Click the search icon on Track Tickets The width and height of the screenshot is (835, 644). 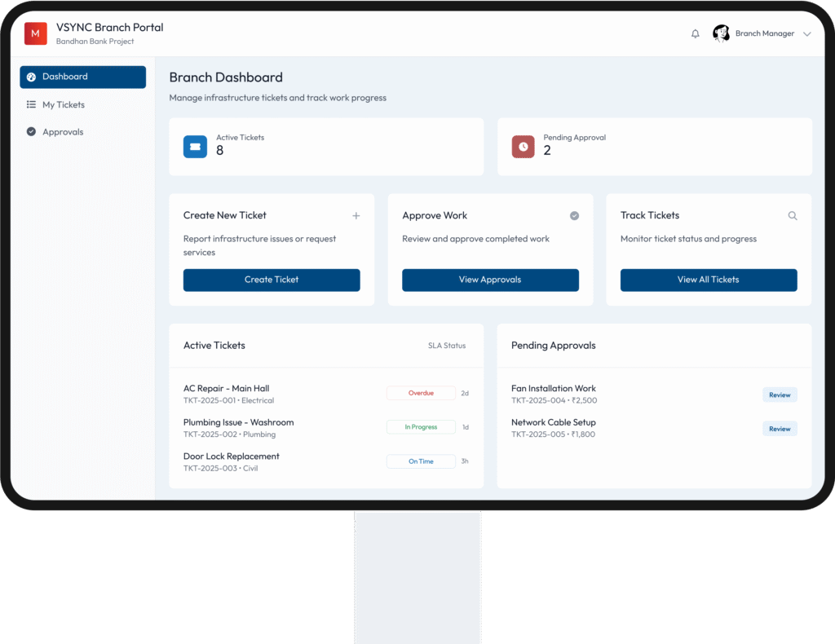coord(793,216)
